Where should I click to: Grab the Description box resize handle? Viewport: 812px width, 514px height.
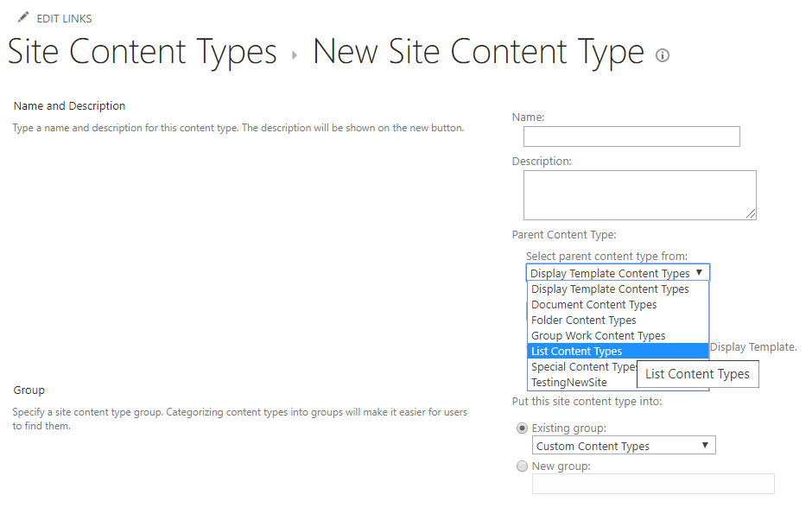[751, 213]
